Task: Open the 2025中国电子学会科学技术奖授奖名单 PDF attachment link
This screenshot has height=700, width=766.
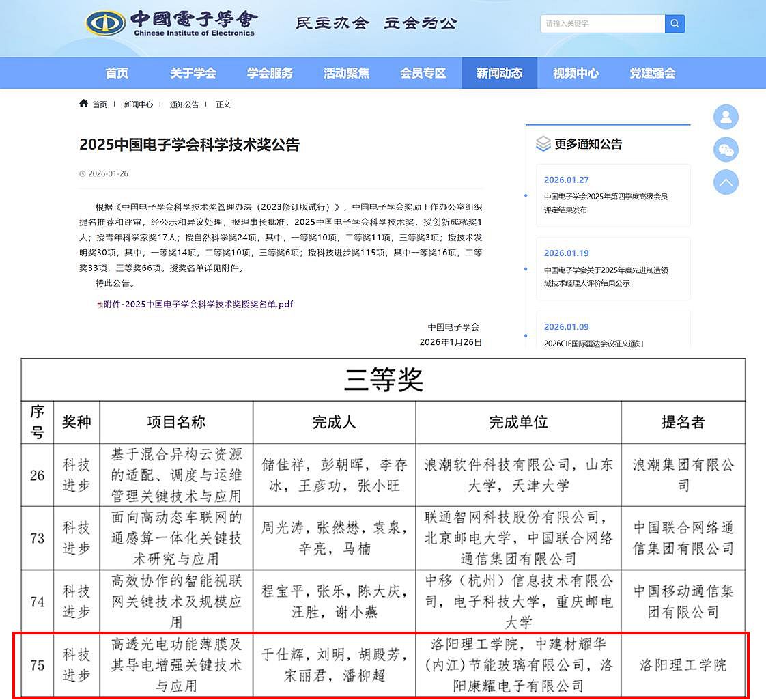Action: coord(198,305)
